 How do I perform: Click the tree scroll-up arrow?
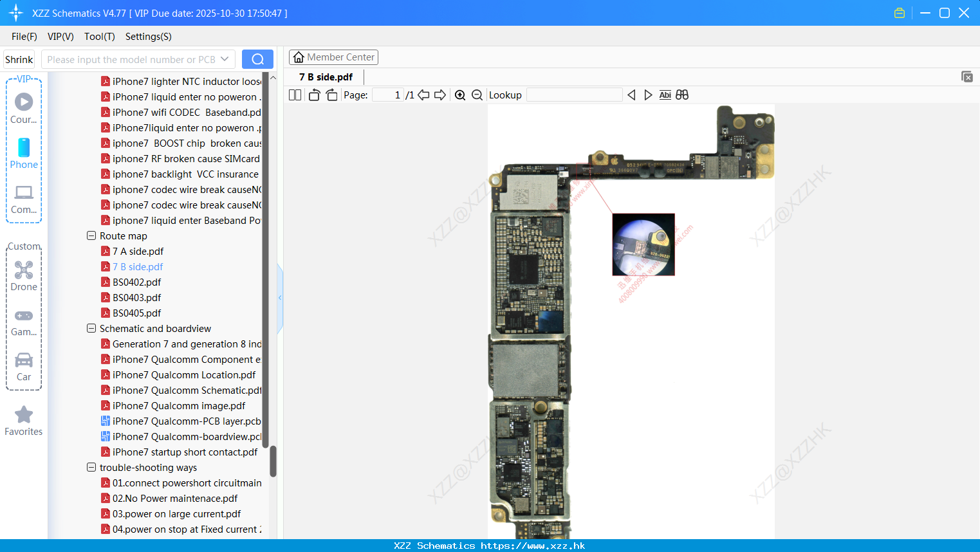tap(273, 77)
